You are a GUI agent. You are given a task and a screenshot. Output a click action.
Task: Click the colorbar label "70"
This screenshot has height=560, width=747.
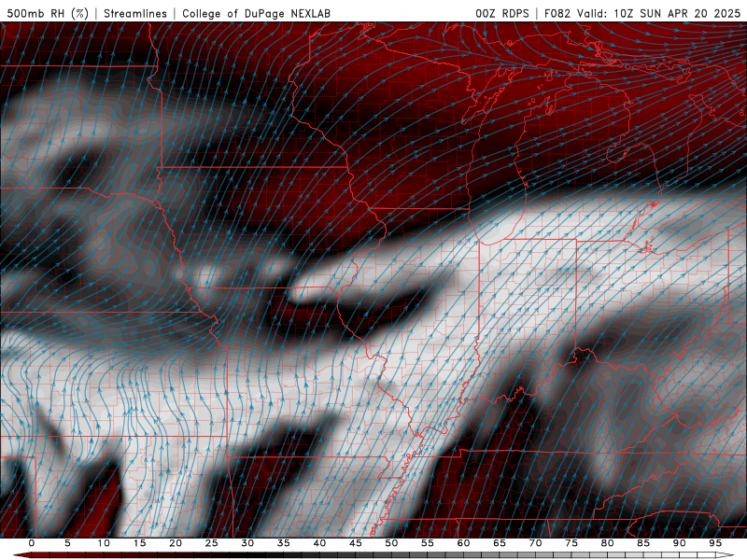(535, 543)
